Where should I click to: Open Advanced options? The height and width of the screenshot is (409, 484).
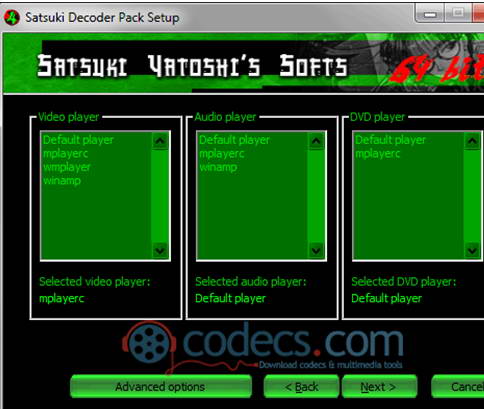point(161,387)
